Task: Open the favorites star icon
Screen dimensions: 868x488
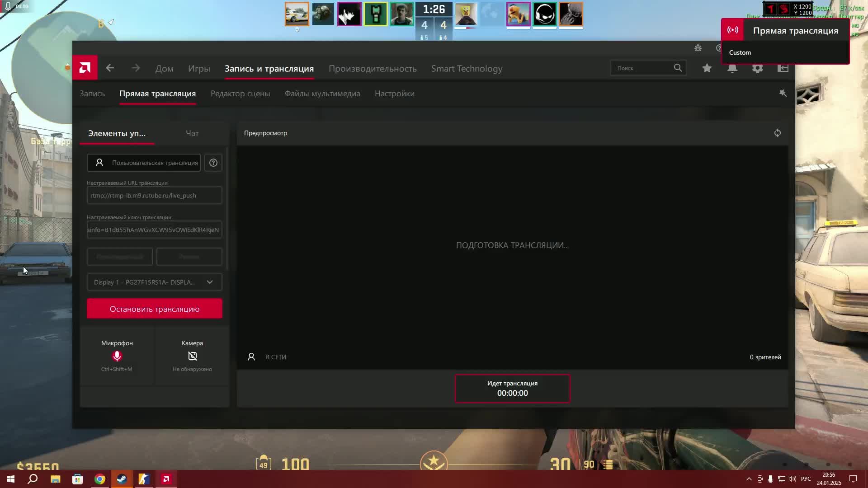Action: coord(707,68)
